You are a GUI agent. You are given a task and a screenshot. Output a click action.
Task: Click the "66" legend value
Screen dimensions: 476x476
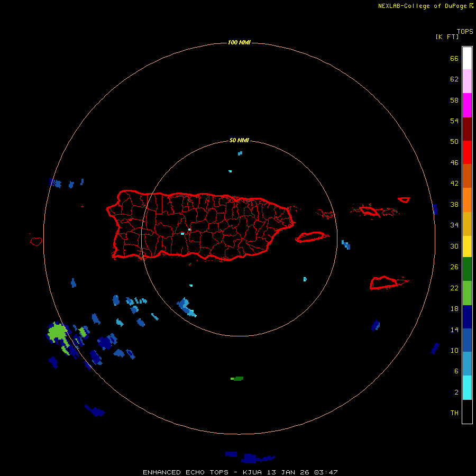coord(454,58)
